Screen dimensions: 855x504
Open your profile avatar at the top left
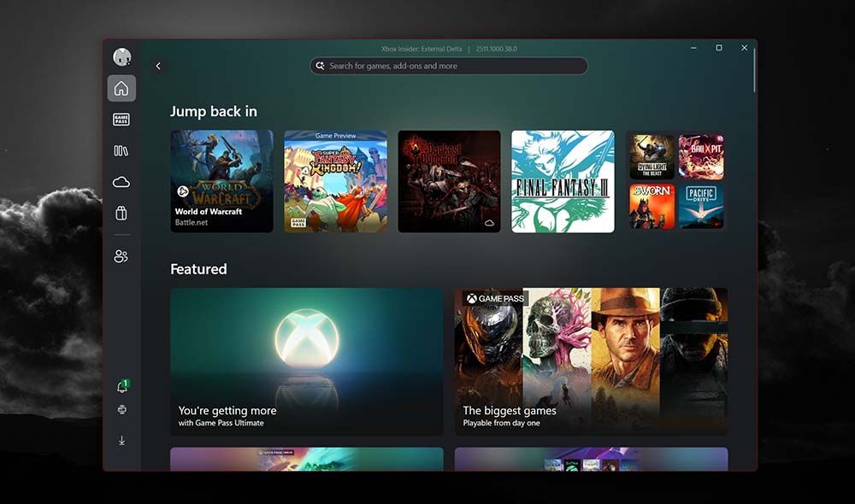[x=121, y=56]
